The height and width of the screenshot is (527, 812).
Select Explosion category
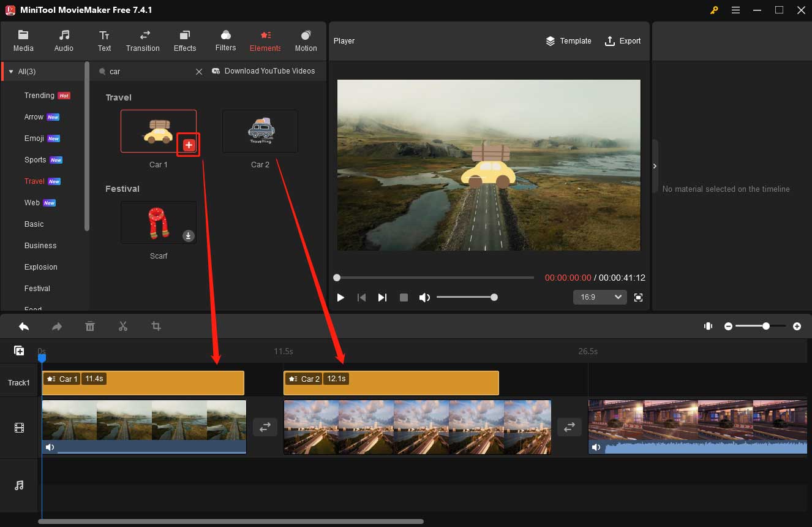(x=40, y=267)
